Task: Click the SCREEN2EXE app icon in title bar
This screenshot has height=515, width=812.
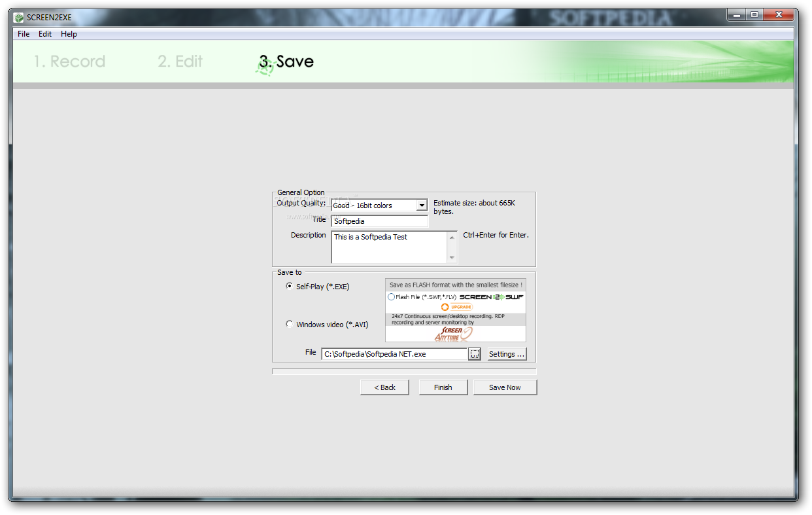Action: click(20, 17)
